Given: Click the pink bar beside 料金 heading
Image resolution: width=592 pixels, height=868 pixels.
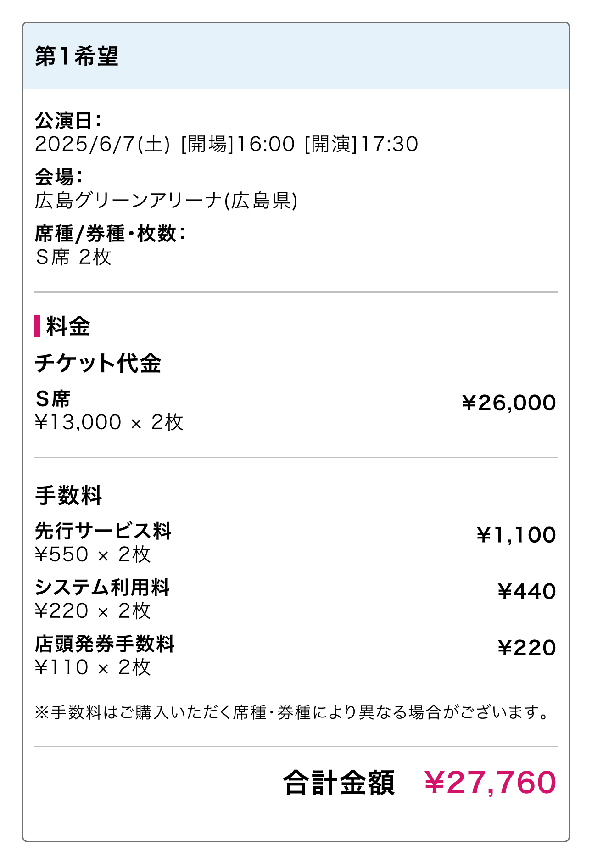Looking at the screenshot, I should click(37, 326).
